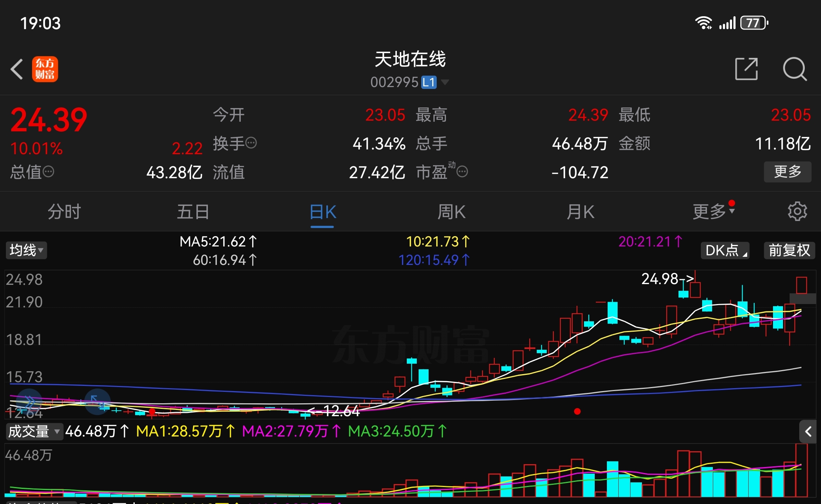This screenshot has height=504, width=821.
Task: Tap the 10:21.73 moving average label
Action: click(x=438, y=242)
